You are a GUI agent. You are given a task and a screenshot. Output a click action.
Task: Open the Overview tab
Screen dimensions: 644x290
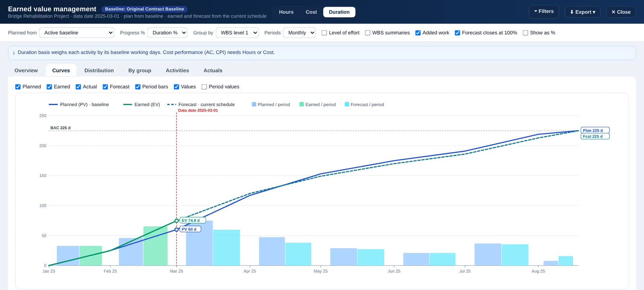pyautogui.click(x=26, y=70)
